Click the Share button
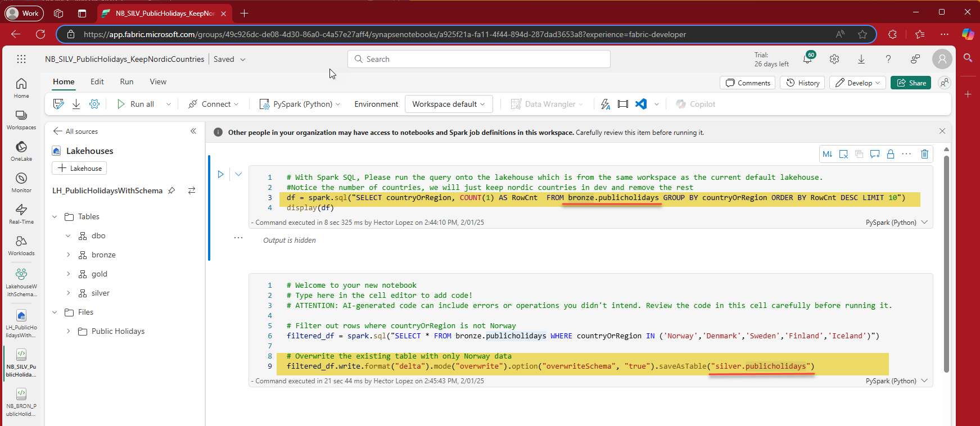Image resolution: width=980 pixels, height=426 pixels. pyautogui.click(x=910, y=83)
